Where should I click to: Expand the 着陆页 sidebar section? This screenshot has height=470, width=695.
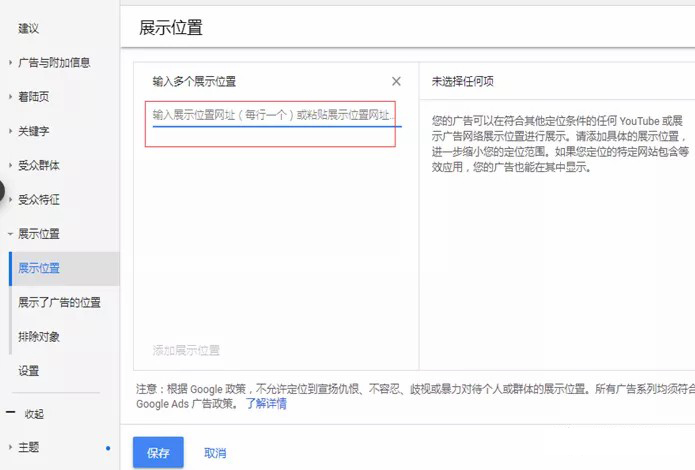click(33, 97)
